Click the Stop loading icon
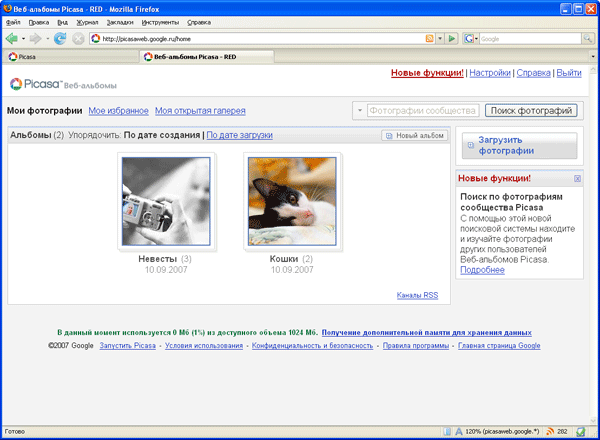The width and height of the screenshot is (600, 440). tap(78, 39)
